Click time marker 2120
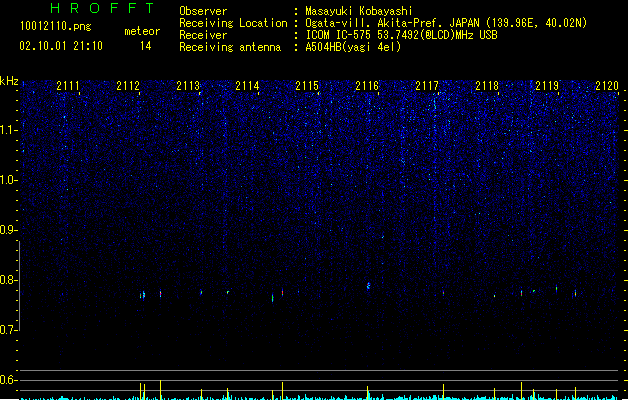The image size is (629, 400). pyautogui.click(x=607, y=86)
